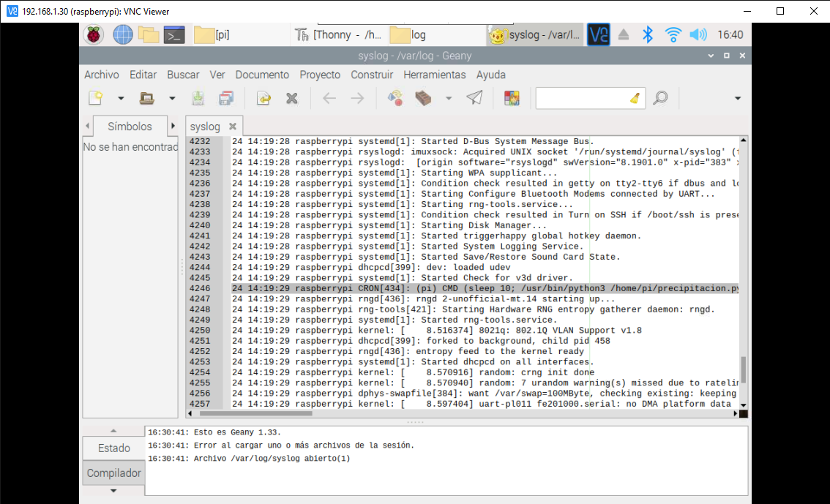Expand the new file template dropdown arrow
830x504 pixels.
121,98
